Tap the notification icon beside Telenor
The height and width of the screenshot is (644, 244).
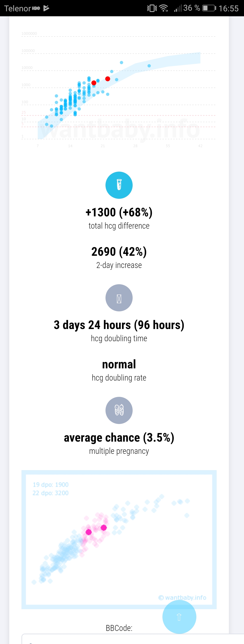pyautogui.click(x=46, y=8)
